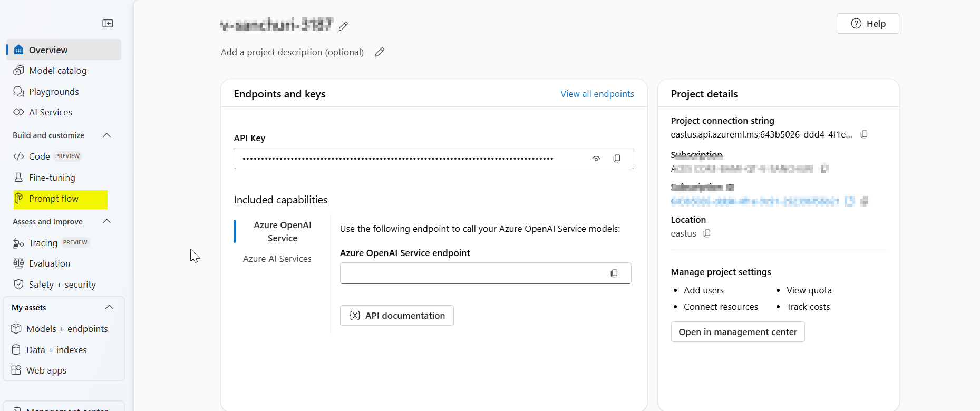Click the 'Included capabilities' heading
The width and height of the screenshot is (980, 411).
[280, 200]
